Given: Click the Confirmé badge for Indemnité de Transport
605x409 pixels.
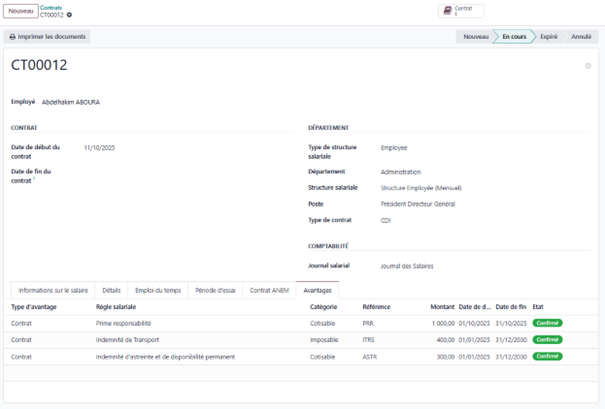Looking at the screenshot, I should coord(547,340).
